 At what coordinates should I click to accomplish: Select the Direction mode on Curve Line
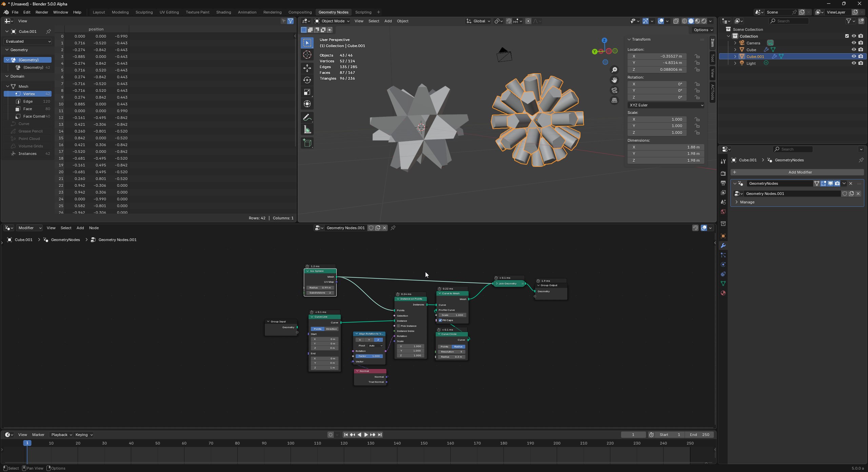[x=331, y=329]
